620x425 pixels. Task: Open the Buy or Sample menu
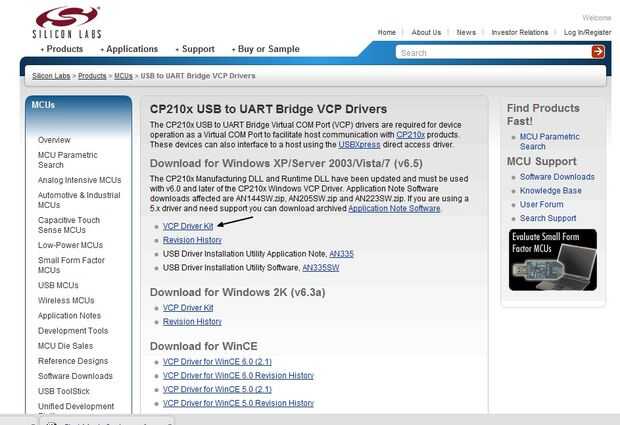pyautogui.click(x=266, y=49)
